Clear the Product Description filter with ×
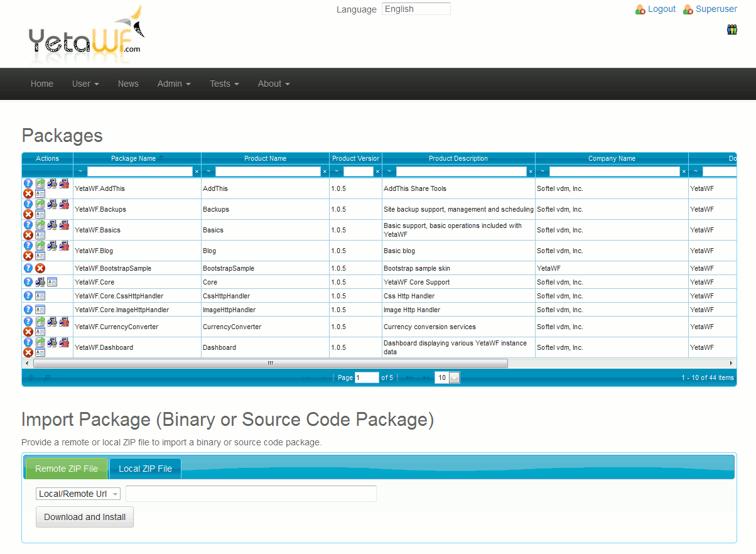This screenshot has width=756, height=554. pos(531,171)
